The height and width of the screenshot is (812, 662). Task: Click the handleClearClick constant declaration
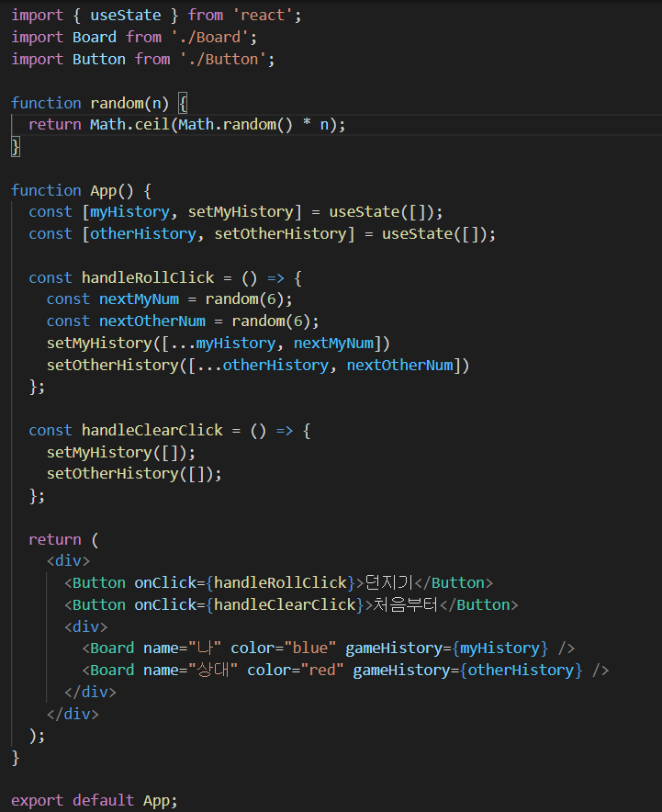[152, 430]
